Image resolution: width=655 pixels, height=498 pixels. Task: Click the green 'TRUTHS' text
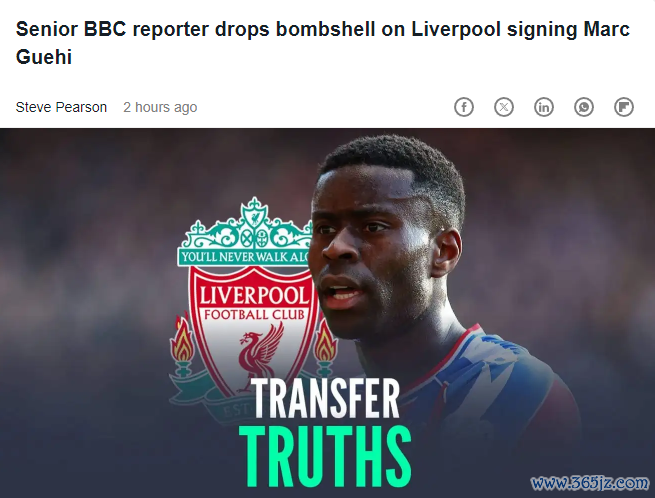coord(325,456)
